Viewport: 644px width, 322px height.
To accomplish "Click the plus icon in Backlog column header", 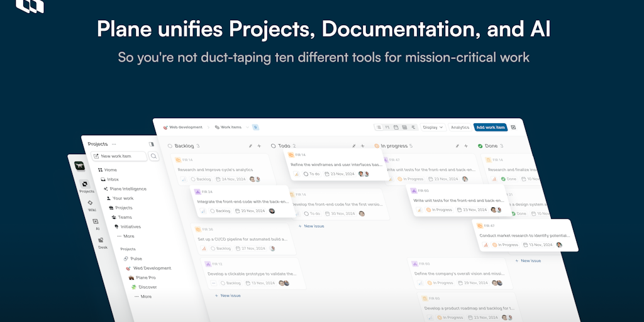I will coord(259,146).
